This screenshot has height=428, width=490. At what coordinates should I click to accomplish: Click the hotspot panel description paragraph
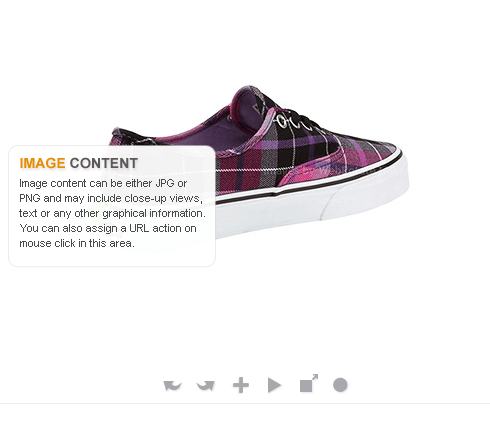coord(112,213)
